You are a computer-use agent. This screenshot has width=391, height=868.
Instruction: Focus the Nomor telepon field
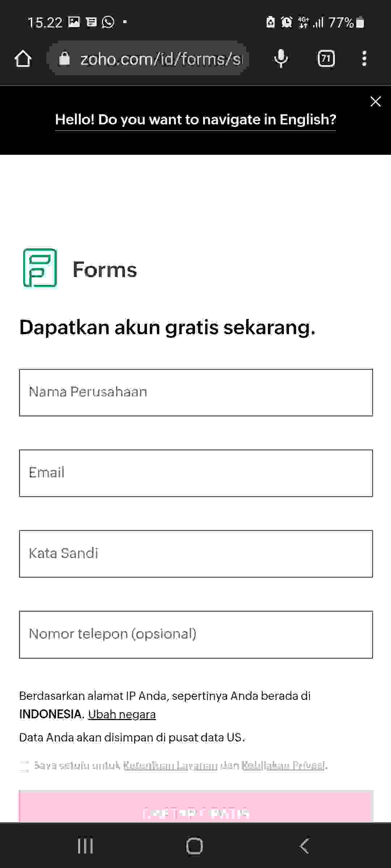tap(196, 635)
